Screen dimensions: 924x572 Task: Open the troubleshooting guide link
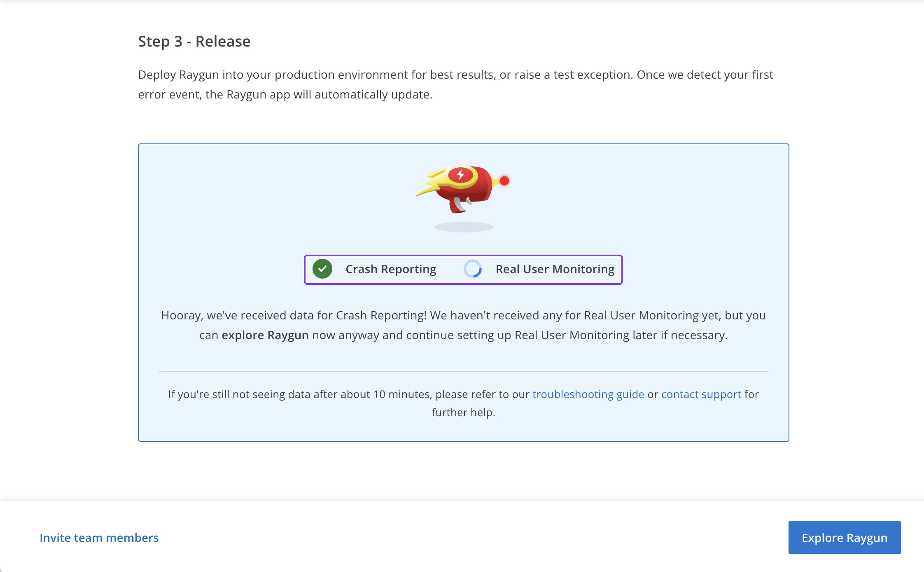coord(588,394)
